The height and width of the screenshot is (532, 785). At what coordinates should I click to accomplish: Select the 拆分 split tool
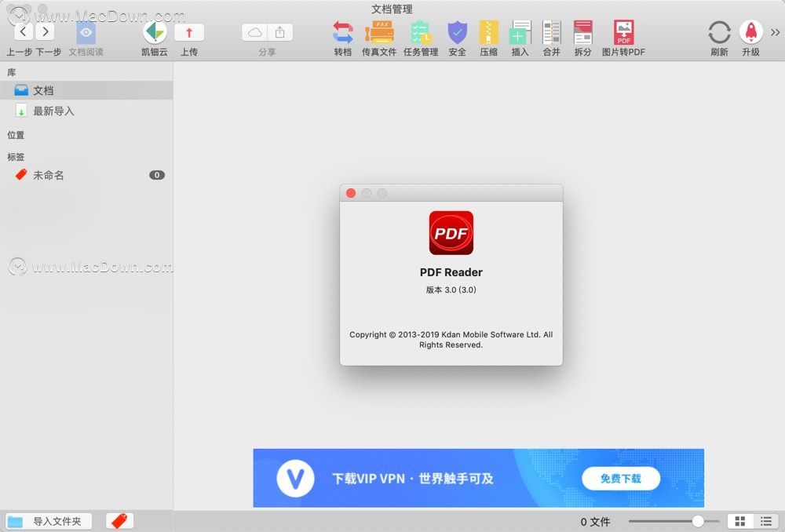click(582, 32)
